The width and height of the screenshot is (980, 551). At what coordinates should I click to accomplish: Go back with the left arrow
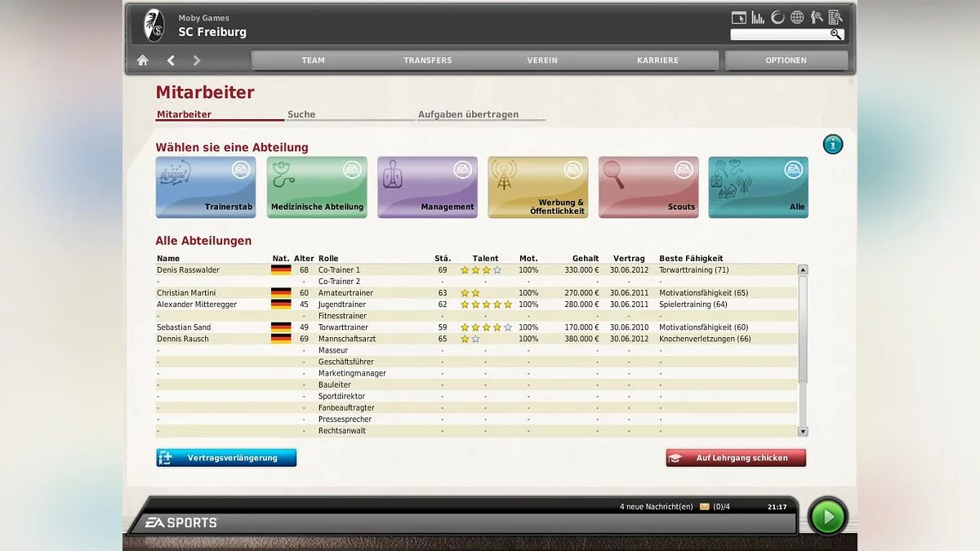click(x=171, y=60)
